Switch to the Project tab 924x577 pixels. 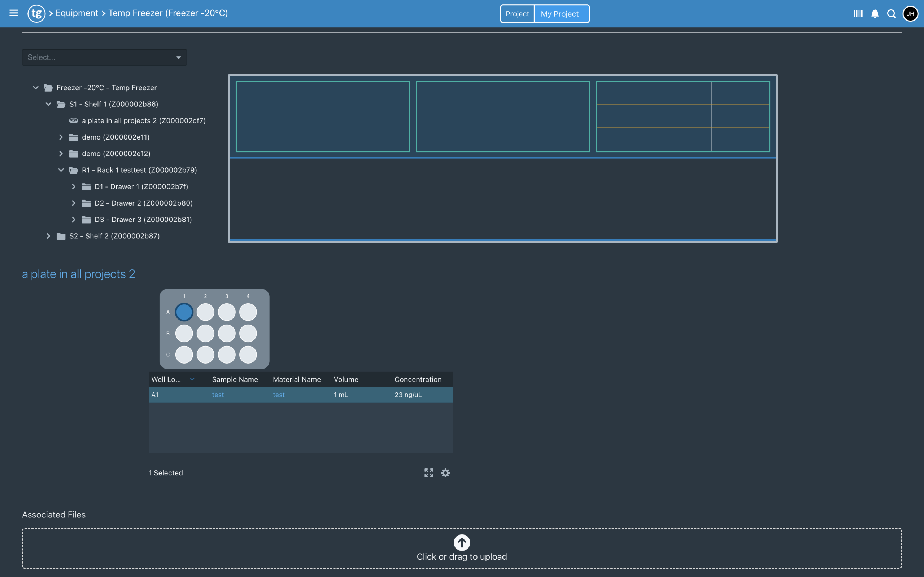(517, 14)
